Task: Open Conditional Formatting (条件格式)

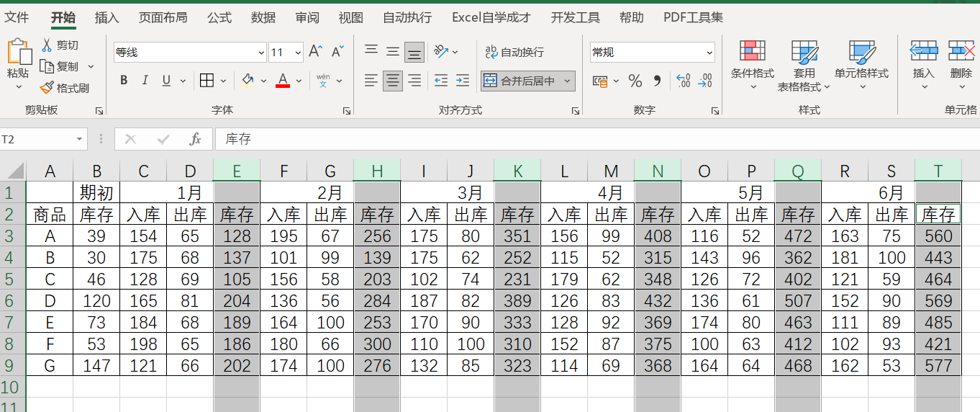Action: 753,63
